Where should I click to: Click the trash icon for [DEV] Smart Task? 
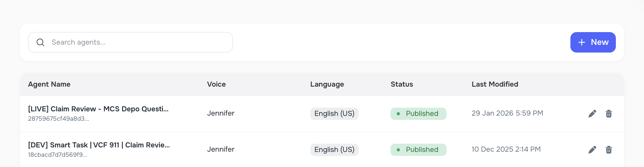[609, 149]
